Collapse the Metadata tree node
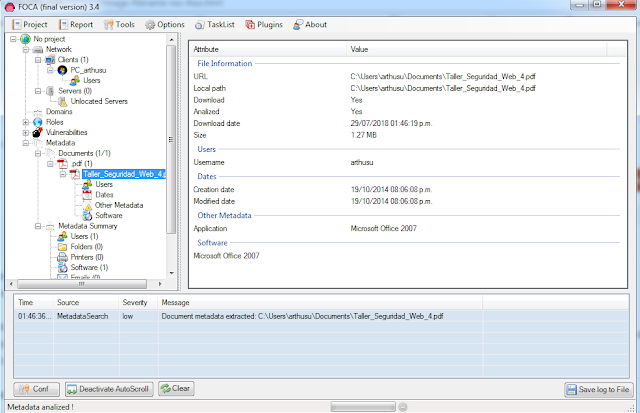Image resolution: width=640 pixels, height=413 pixels. coord(26,143)
